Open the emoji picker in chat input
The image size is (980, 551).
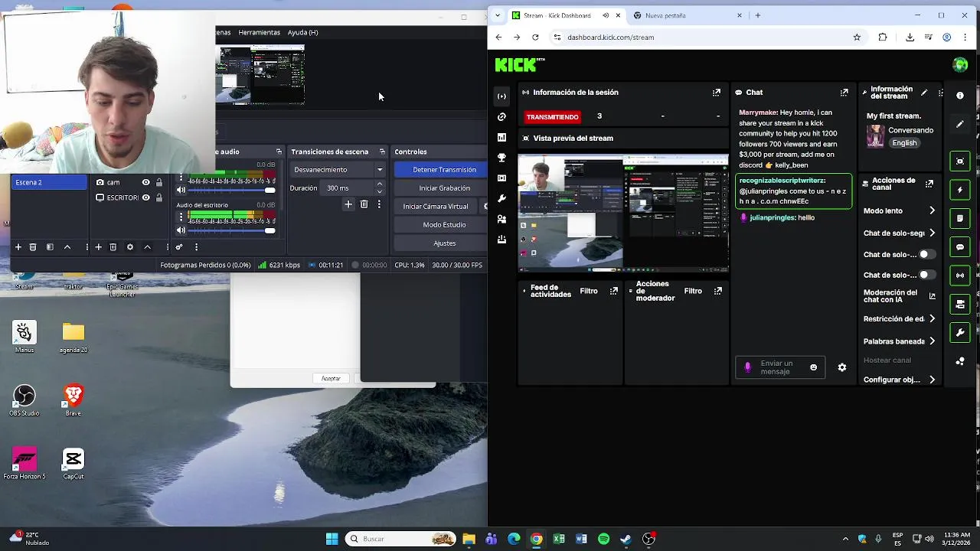click(x=813, y=367)
